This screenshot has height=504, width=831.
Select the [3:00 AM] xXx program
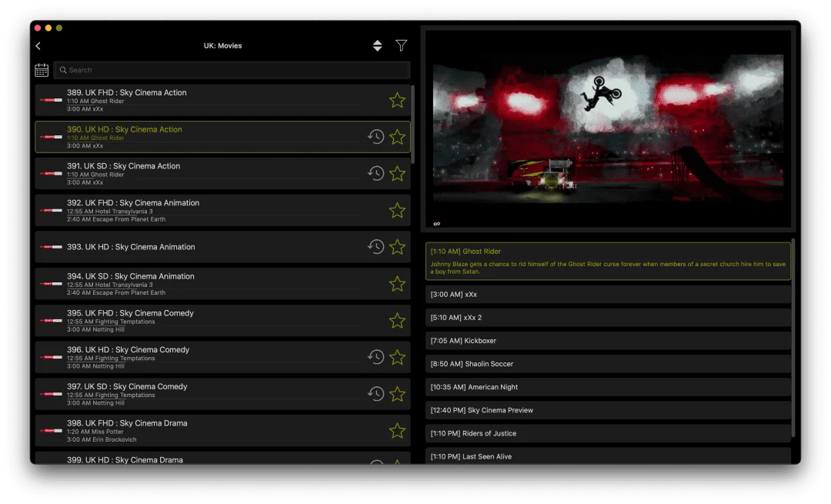pyautogui.click(x=608, y=294)
